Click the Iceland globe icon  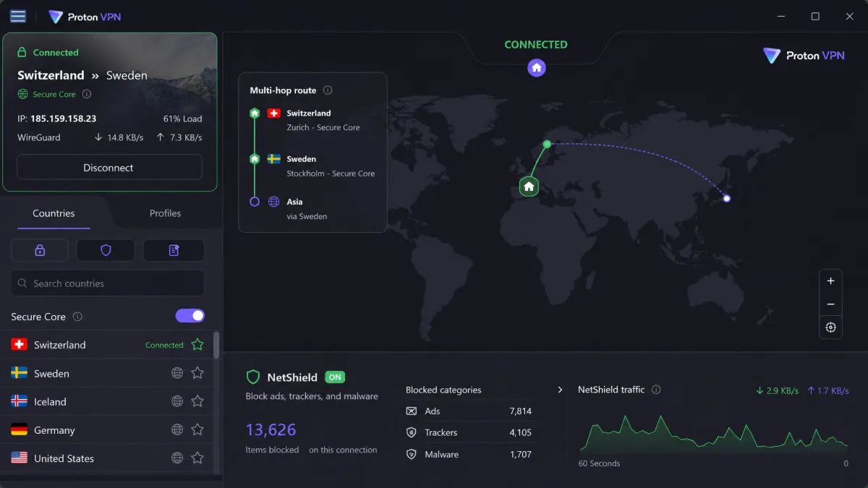click(177, 401)
